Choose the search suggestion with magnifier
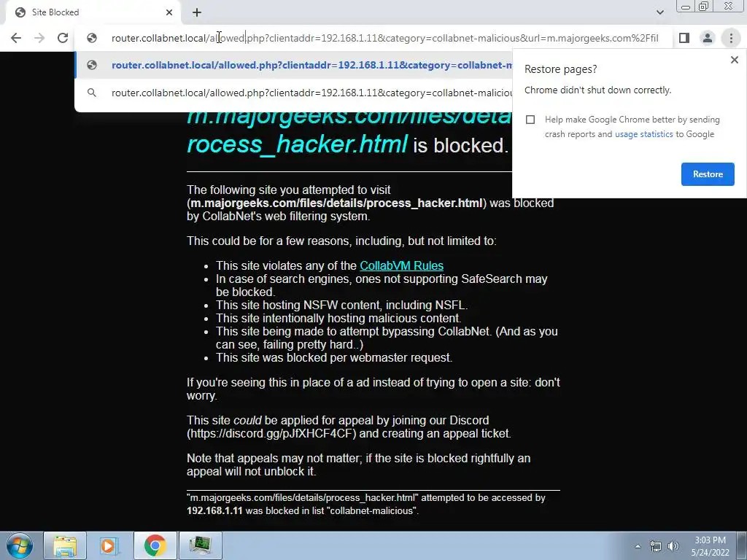 click(294, 93)
